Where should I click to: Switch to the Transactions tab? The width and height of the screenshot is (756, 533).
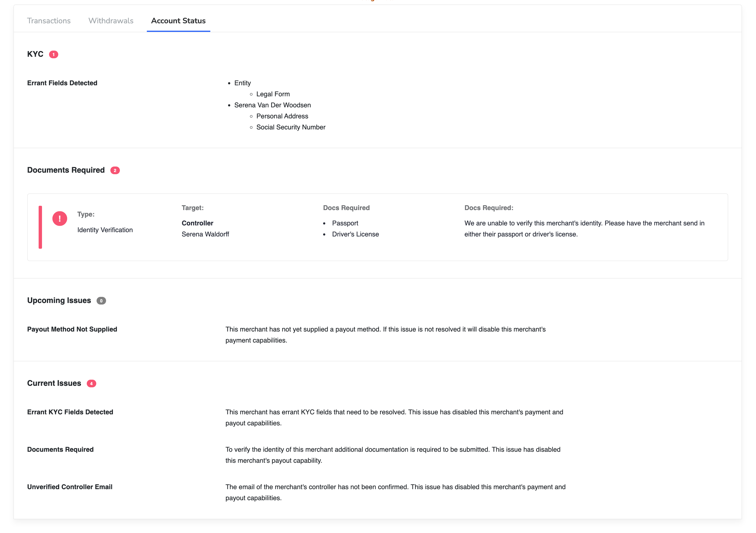[x=48, y=20]
